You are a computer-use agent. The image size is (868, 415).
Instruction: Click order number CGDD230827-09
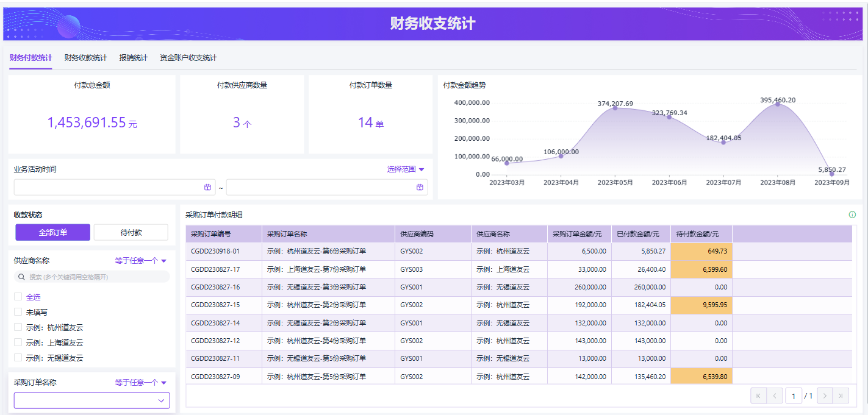215,377
